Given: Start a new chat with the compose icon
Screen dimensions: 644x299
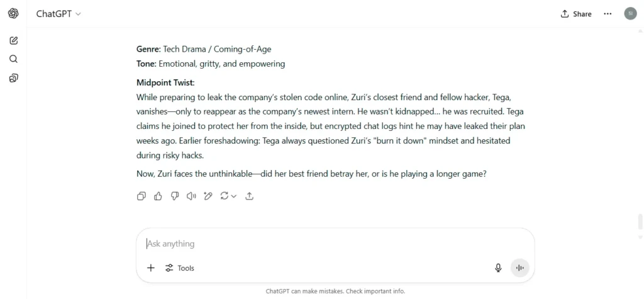Looking at the screenshot, I should (x=14, y=40).
